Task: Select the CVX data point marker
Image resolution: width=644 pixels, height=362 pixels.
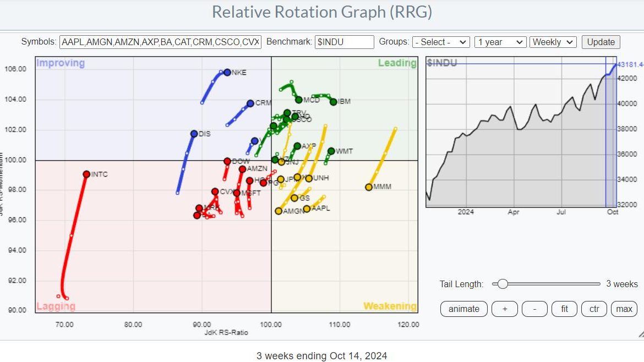Action: tap(215, 191)
